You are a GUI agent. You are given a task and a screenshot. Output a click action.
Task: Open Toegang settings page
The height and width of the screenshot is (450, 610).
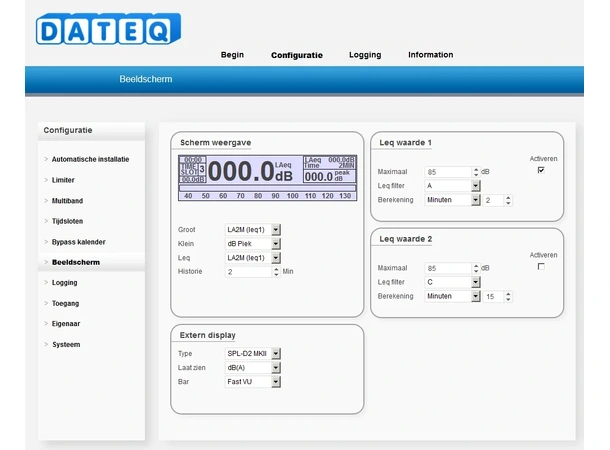[65, 303]
